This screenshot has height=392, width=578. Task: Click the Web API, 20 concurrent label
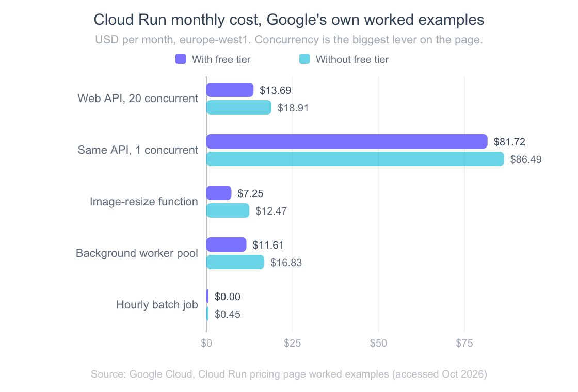tap(138, 99)
